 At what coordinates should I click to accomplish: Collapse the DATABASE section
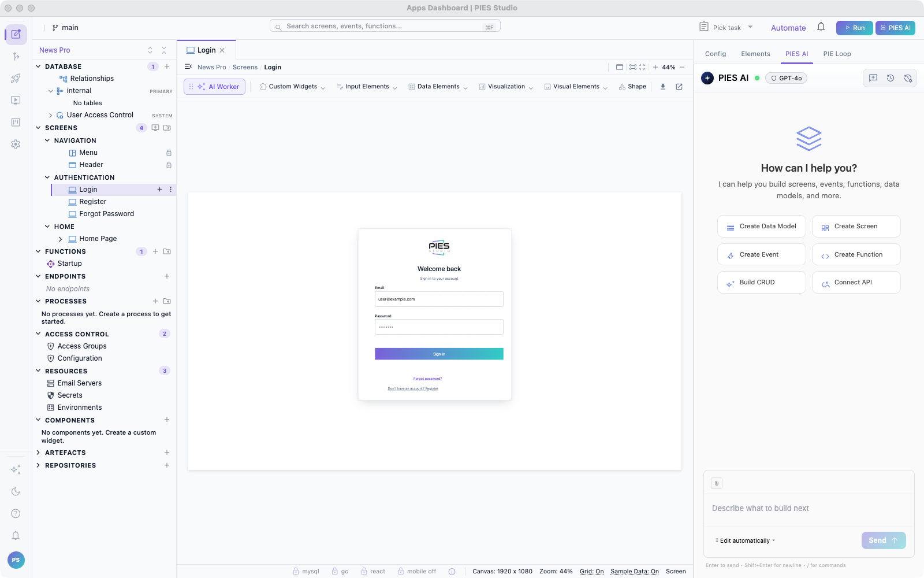click(x=38, y=66)
